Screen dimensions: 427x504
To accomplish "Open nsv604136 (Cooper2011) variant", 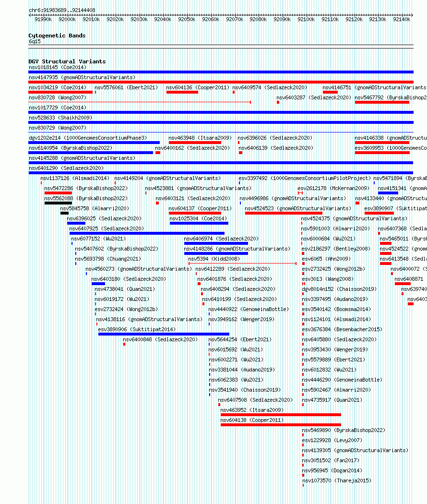I will point(198,87).
